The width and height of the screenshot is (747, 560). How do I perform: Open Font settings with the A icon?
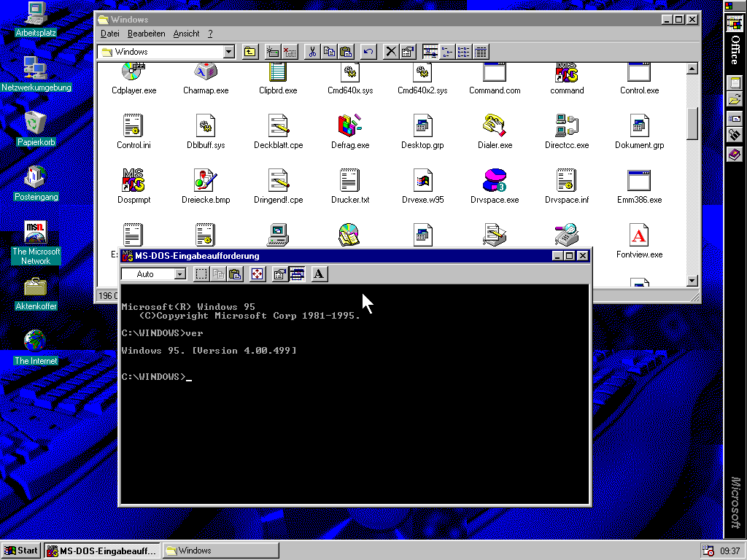[x=319, y=274]
